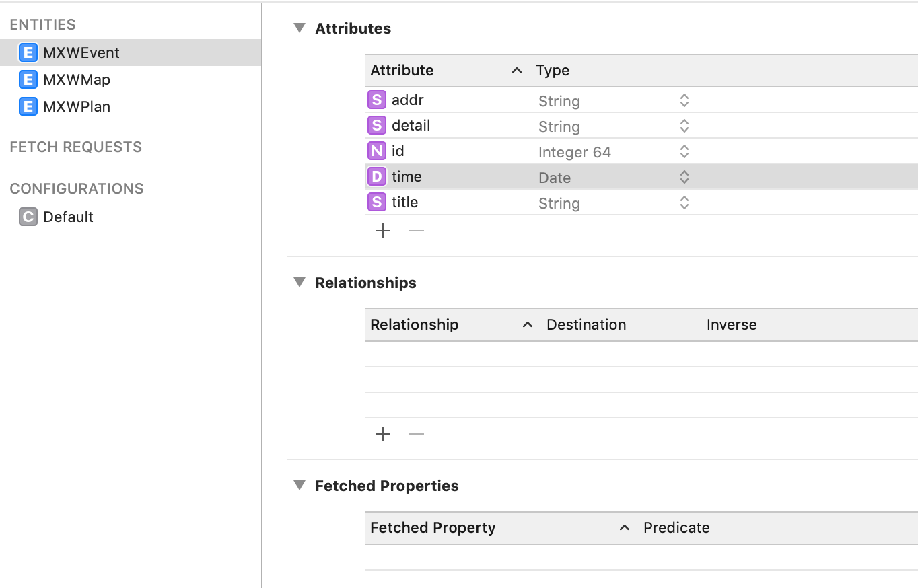Click the Number icon beside id
This screenshot has width=918, height=588.
[x=377, y=151]
